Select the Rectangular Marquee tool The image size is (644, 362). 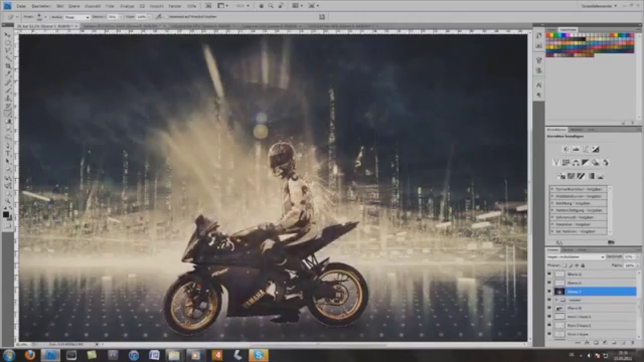click(8, 43)
